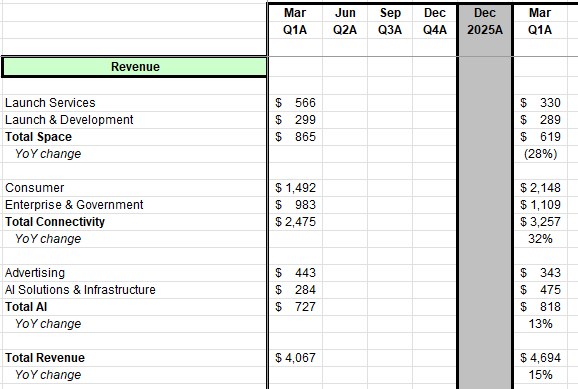This screenshot has width=578, height=389.
Task: Select the gray Dec 2025A column header
Action: [485, 21]
